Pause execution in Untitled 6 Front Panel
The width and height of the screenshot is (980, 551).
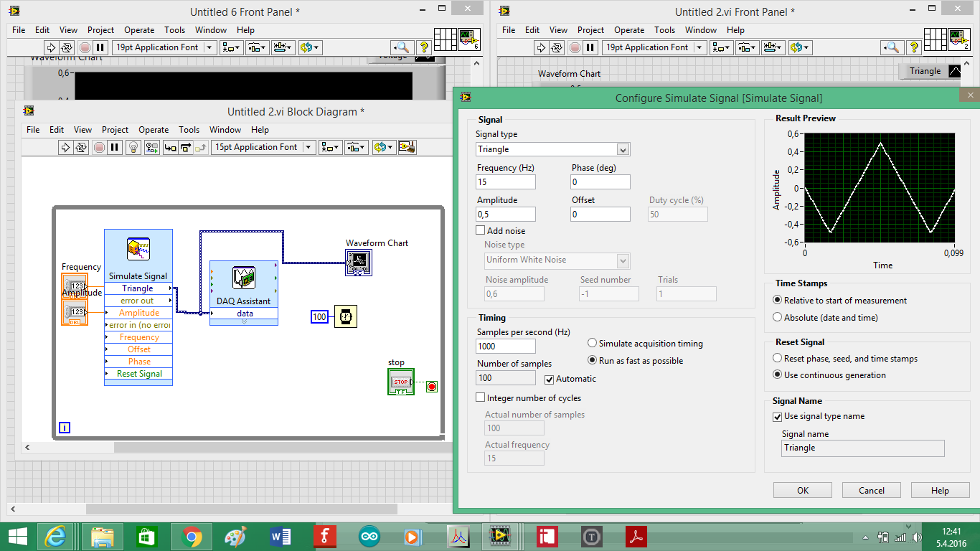[100, 47]
